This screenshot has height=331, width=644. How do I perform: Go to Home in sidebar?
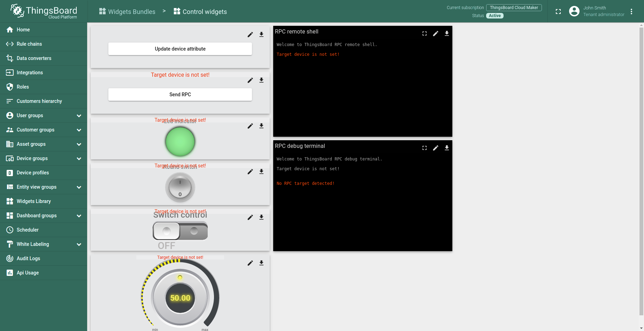click(44, 30)
